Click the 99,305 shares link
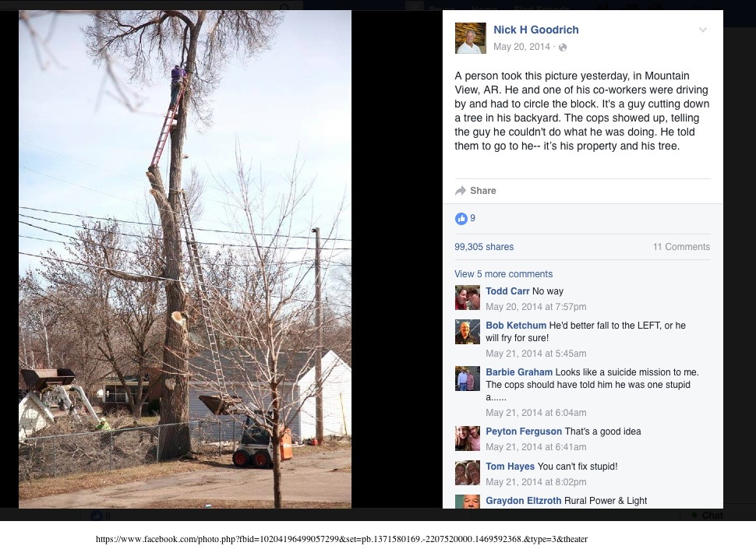The image size is (756, 560). 483,247
